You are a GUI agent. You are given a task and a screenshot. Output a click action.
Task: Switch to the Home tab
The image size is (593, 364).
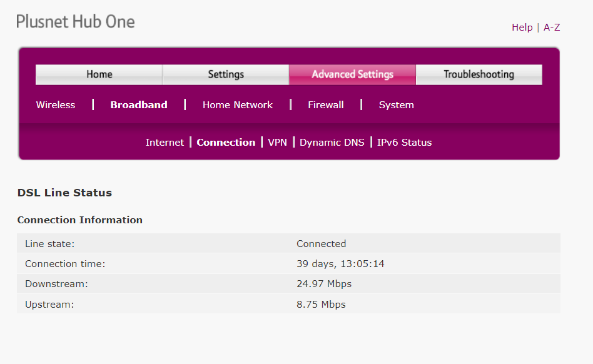pyautogui.click(x=99, y=74)
